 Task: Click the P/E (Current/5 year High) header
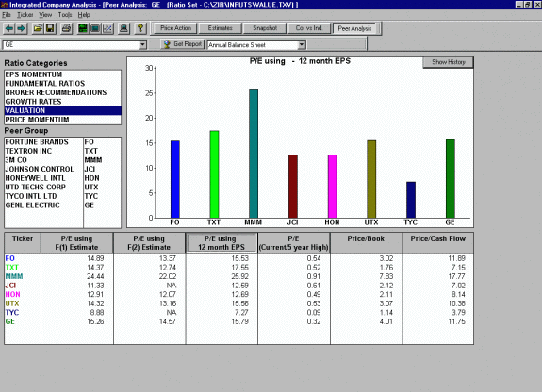point(293,243)
